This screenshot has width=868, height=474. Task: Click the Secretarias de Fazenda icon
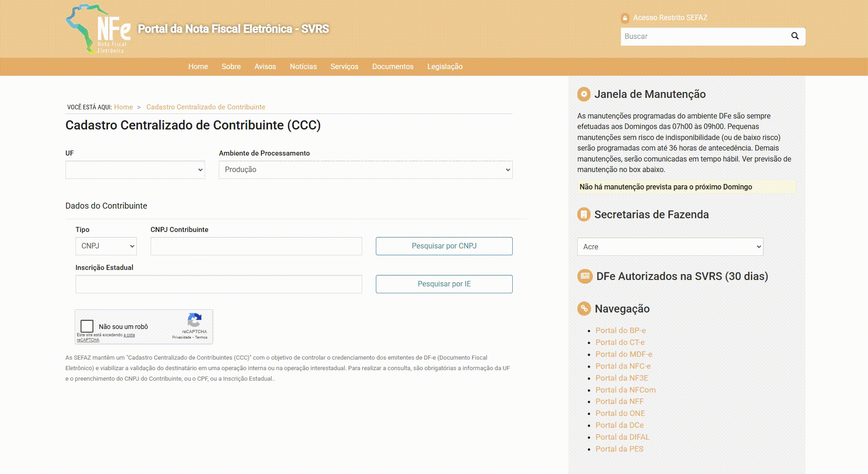tap(584, 215)
